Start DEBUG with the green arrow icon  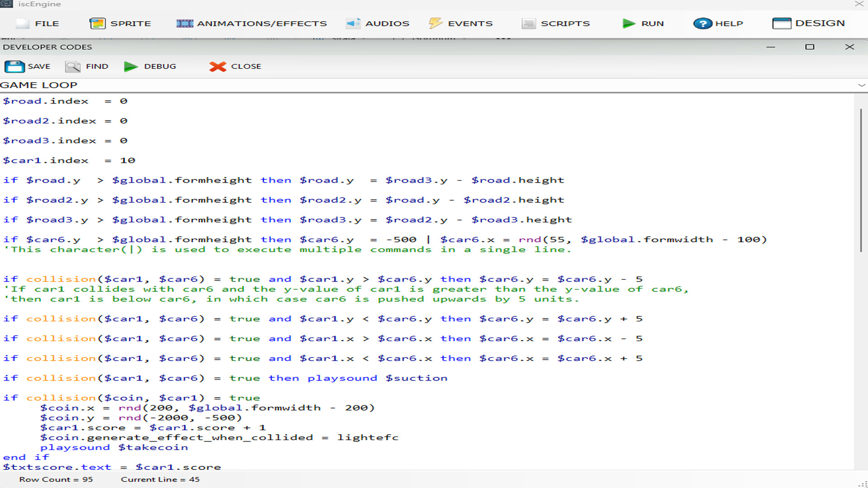131,66
